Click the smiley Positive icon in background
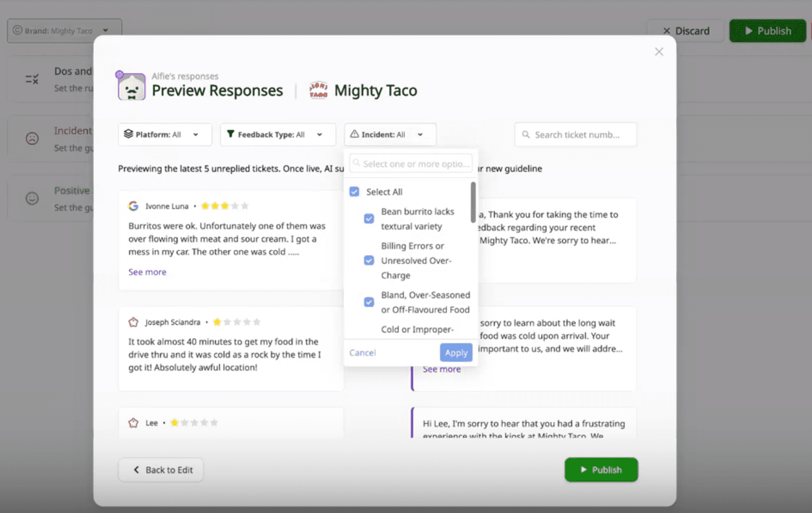812x513 pixels. coord(32,198)
